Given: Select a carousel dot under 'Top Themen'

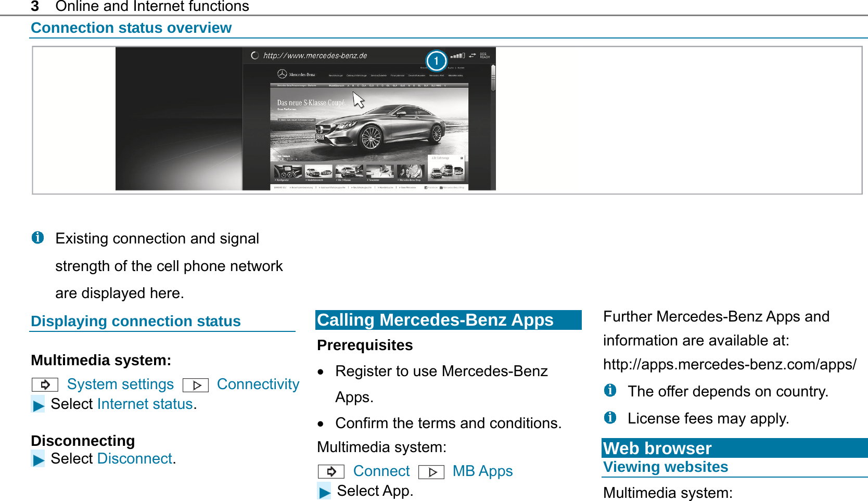Looking at the screenshot, I should pyautogui.click(x=283, y=159).
